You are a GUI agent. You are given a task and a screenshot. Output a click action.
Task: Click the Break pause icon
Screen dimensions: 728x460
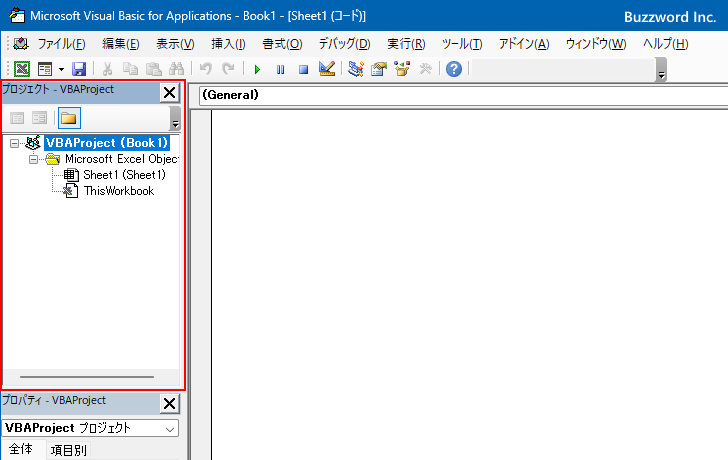tap(280, 70)
